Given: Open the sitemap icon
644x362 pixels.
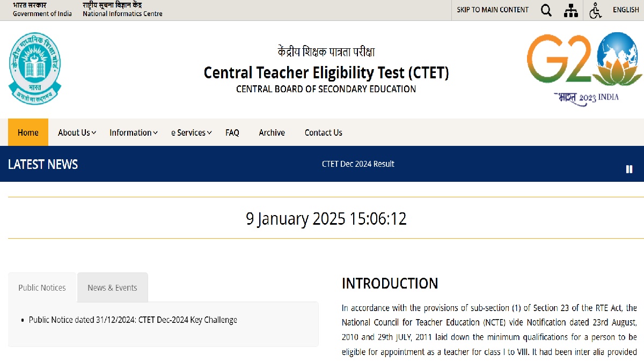Looking at the screenshot, I should (x=571, y=10).
